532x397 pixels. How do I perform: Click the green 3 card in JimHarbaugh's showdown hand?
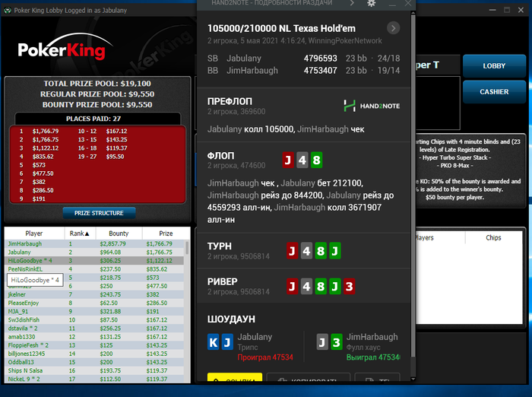coord(337,342)
